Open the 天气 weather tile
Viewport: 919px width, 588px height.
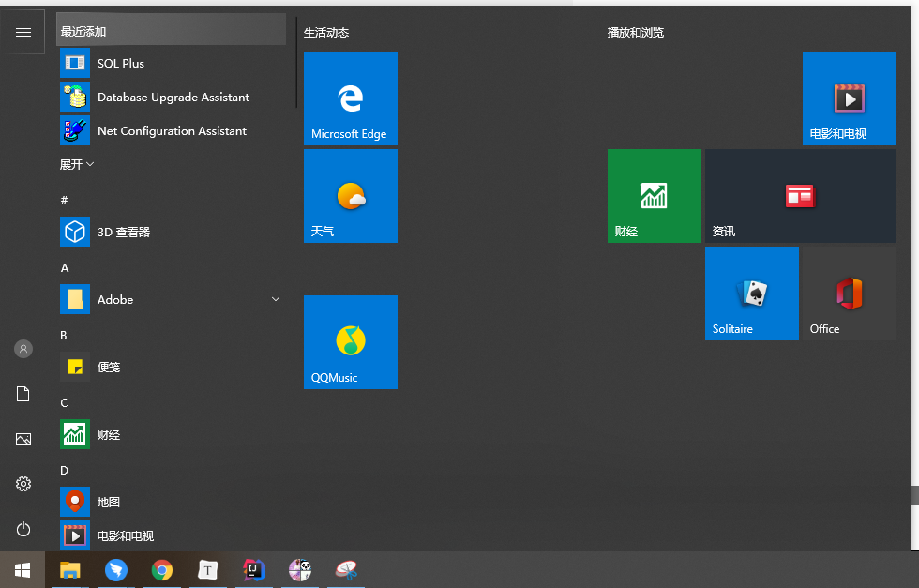pos(351,196)
